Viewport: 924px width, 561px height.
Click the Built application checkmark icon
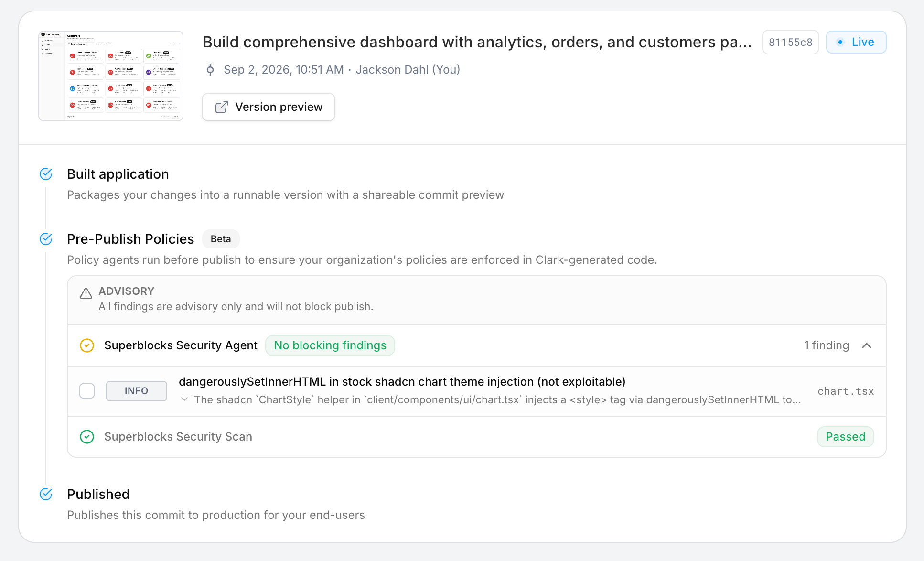tap(46, 174)
